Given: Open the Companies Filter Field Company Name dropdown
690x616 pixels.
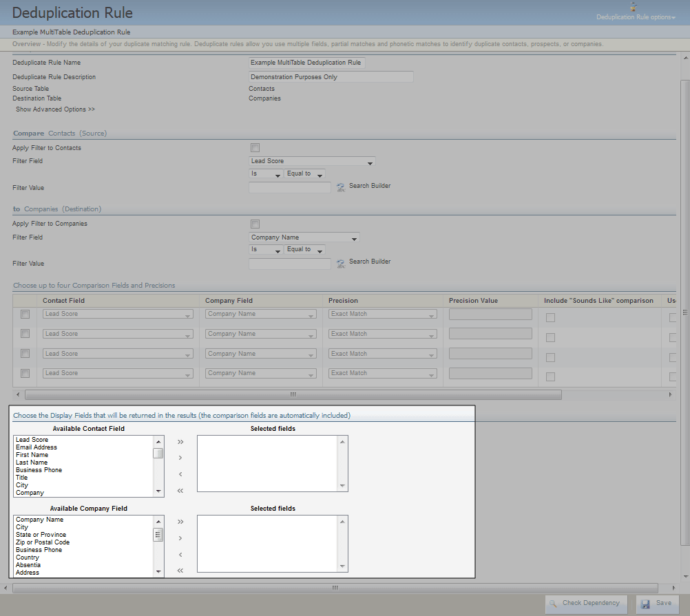Looking at the screenshot, I should [304, 237].
